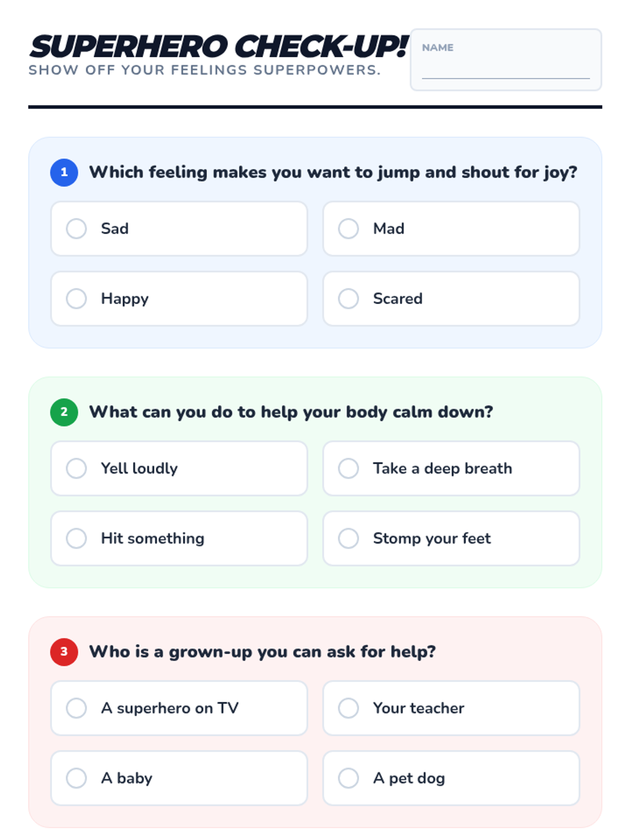Select the A pet dog option
The width and height of the screenshot is (630, 840).
point(349,778)
